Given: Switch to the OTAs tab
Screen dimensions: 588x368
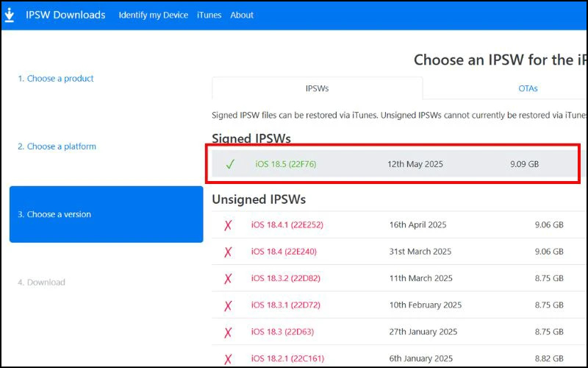Looking at the screenshot, I should (527, 88).
